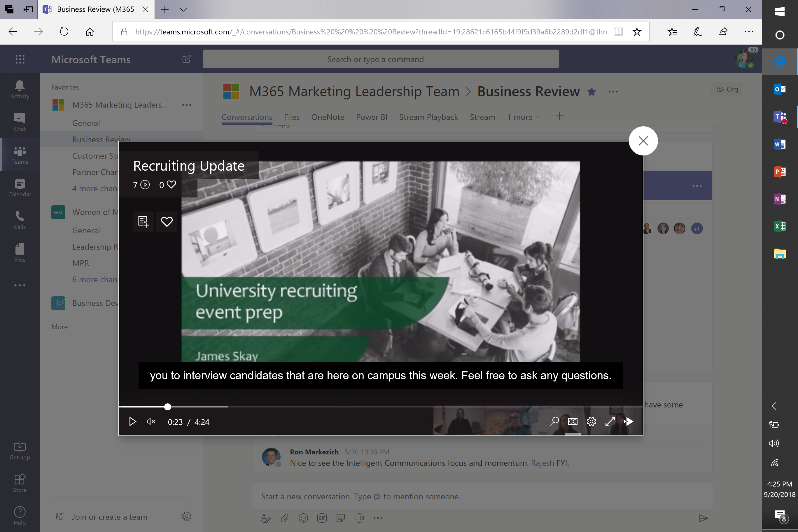Image resolution: width=798 pixels, height=532 pixels.
Task: Enter fullscreen mode for the video
Action: point(610,422)
